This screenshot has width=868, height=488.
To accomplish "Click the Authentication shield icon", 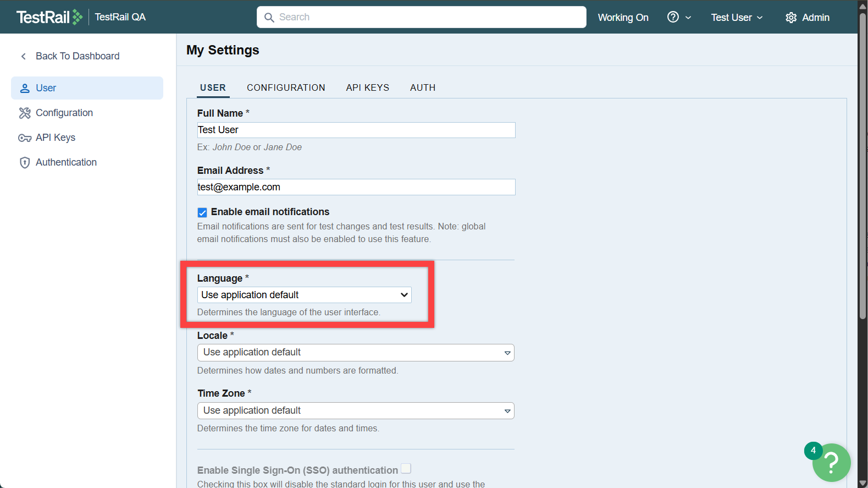I will coord(25,162).
